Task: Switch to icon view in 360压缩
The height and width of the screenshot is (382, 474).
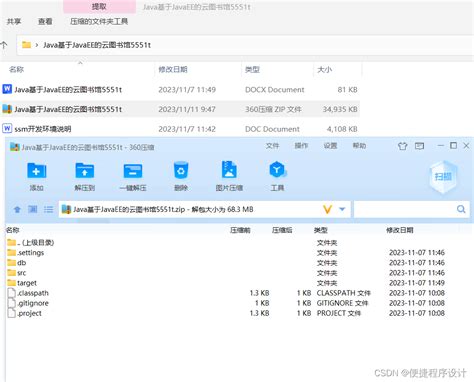Action: point(32,209)
